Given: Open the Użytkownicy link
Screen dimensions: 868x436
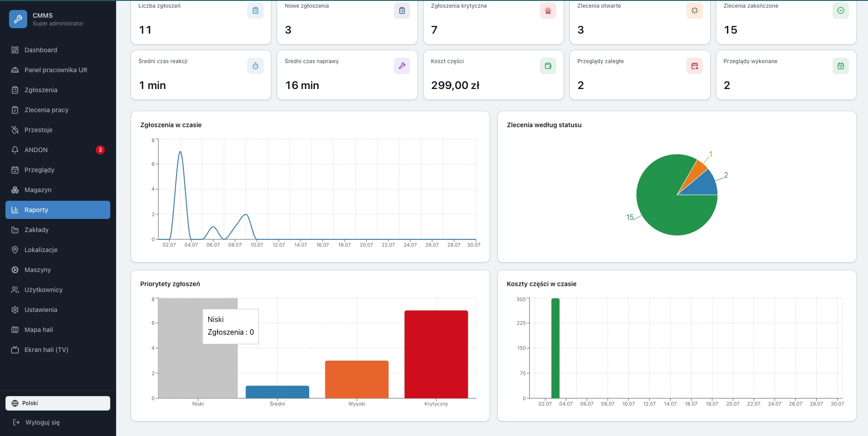Looking at the screenshot, I should [58, 290].
